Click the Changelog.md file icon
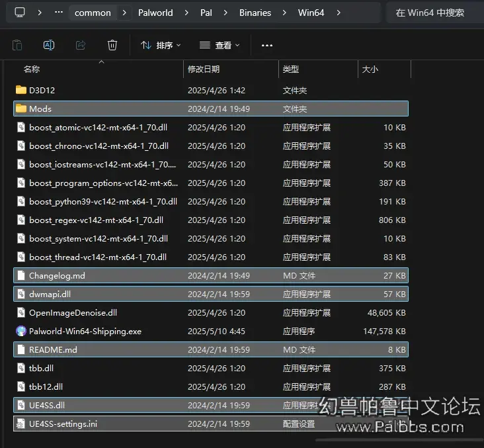Image resolution: width=484 pixels, height=448 pixels. click(x=21, y=275)
